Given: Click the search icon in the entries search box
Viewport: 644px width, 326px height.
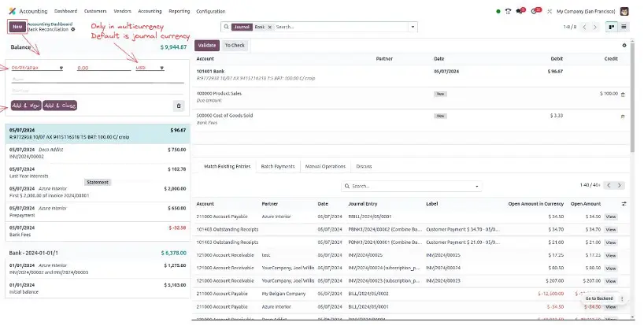Looking at the screenshot, I should (x=347, y=187).
